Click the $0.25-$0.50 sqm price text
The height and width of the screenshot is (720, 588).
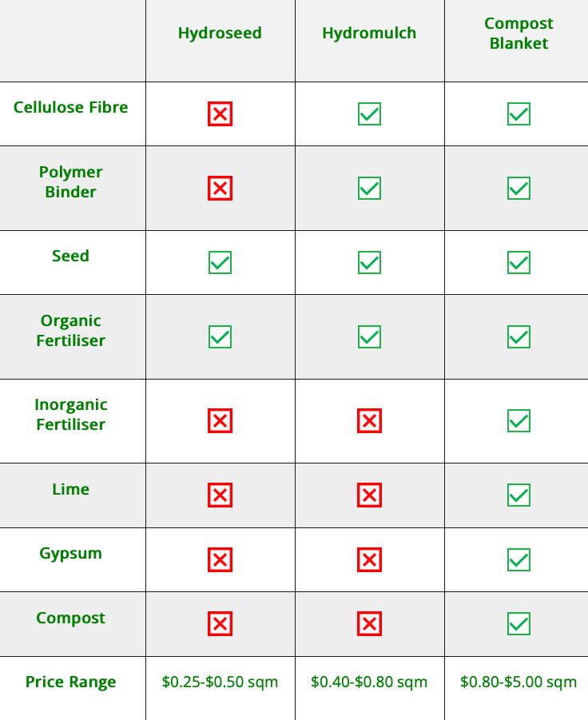tap(220, 682)
